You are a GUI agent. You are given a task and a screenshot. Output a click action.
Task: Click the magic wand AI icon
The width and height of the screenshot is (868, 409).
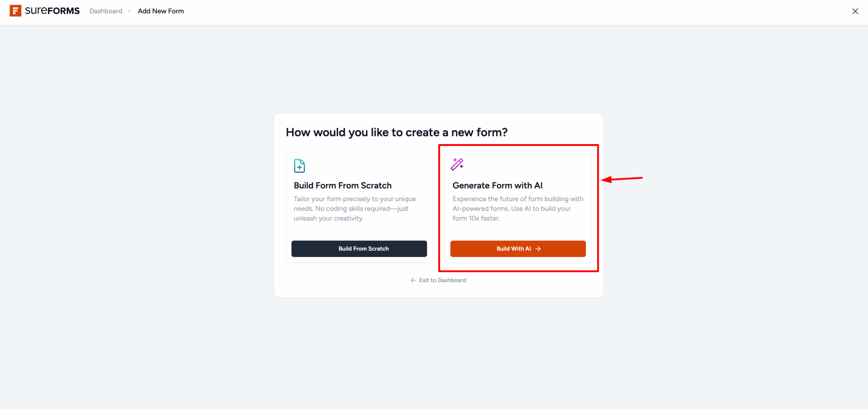click(457, 164)
